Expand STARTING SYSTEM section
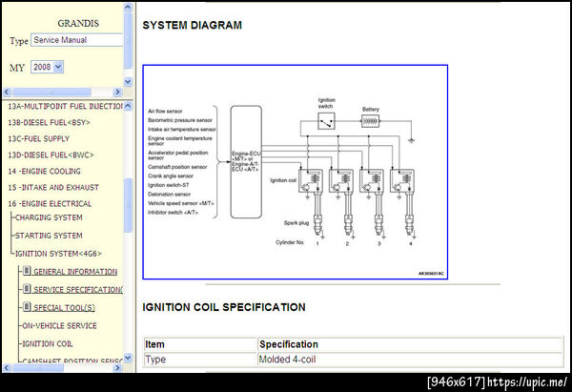Viewport: 572px width, 392px height. click(49, 236)
